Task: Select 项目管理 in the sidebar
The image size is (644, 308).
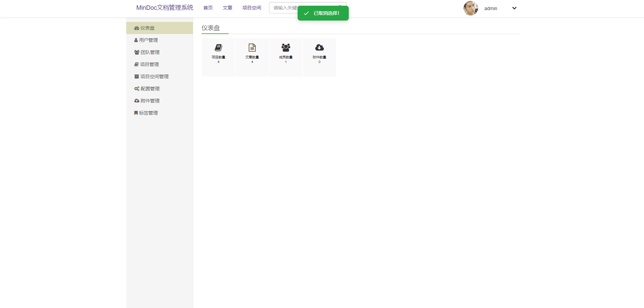Action: point(149,64)
